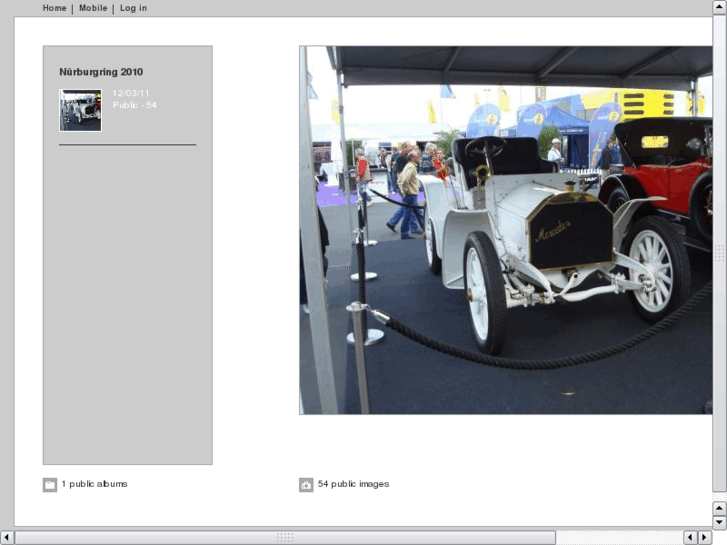727x545 pixels.
Task: Click the public albums folder icon
Action: 50,485
